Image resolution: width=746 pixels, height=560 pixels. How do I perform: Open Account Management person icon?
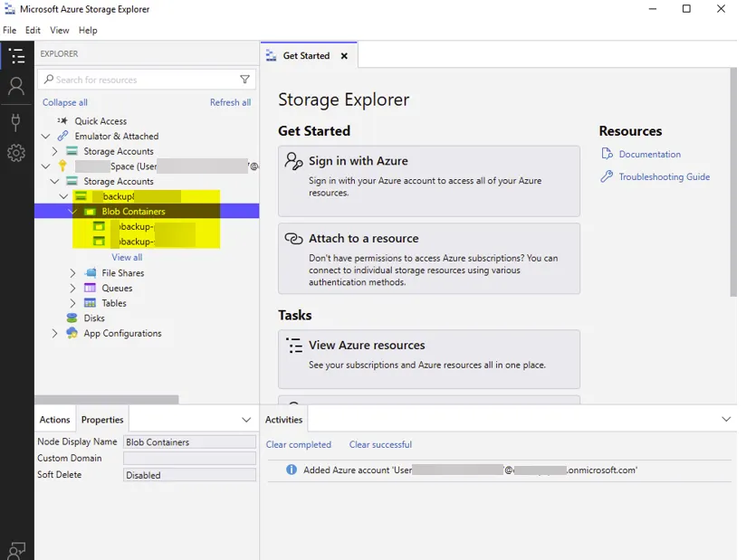16,87
